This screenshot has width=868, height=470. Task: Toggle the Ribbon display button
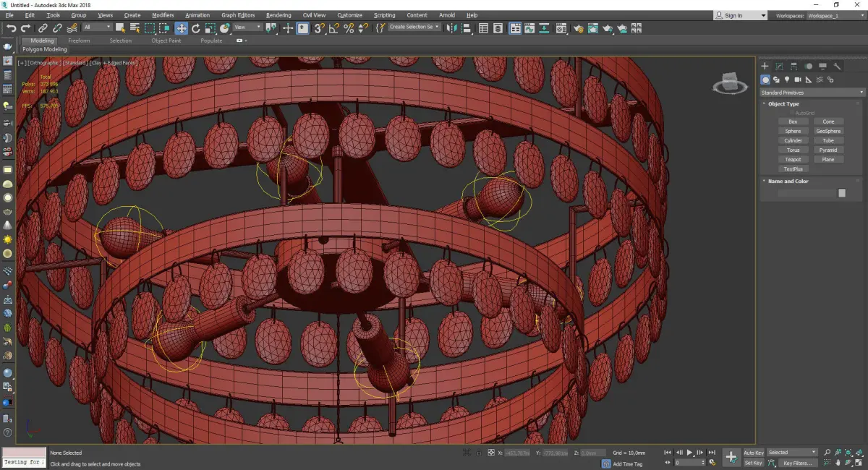coord(515,28)
